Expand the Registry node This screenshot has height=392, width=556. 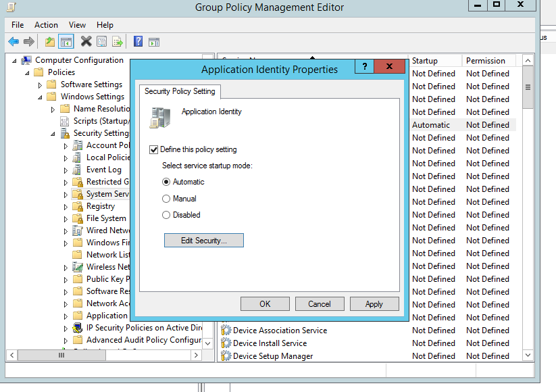point(66,207)
